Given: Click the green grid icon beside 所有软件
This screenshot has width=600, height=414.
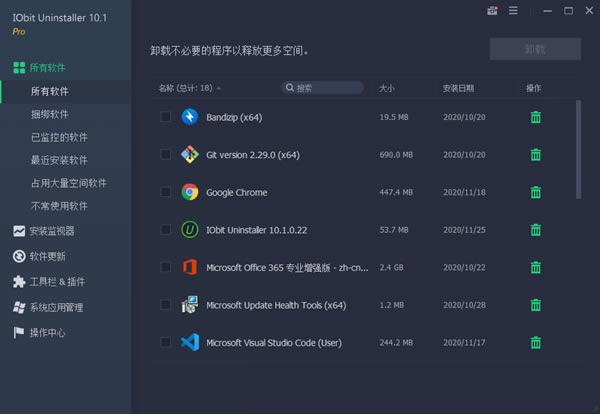Looking at the screenshot, I should point(19,68).
